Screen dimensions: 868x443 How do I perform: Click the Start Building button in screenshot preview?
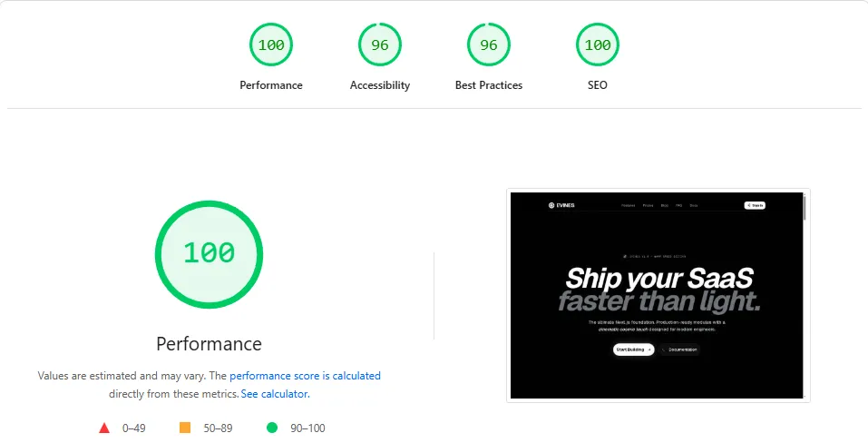coord(633,349)
